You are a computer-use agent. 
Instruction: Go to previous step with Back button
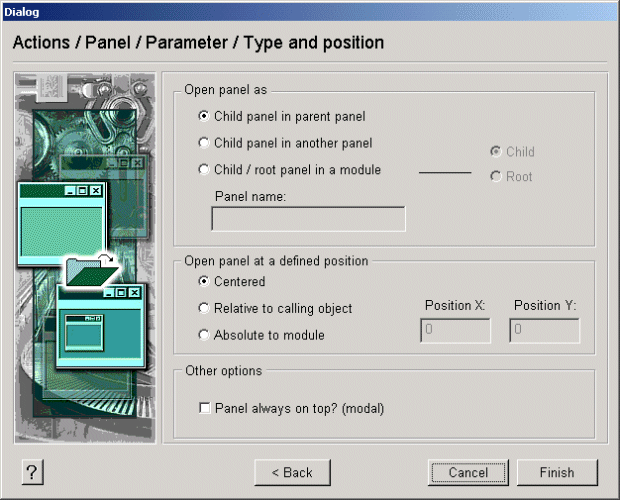(292, 472)
